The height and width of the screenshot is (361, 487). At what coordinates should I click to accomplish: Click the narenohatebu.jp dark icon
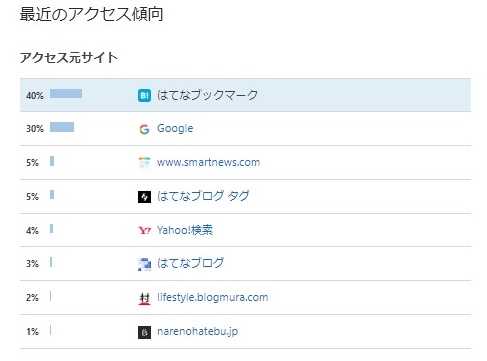click(x=144, y=332)
